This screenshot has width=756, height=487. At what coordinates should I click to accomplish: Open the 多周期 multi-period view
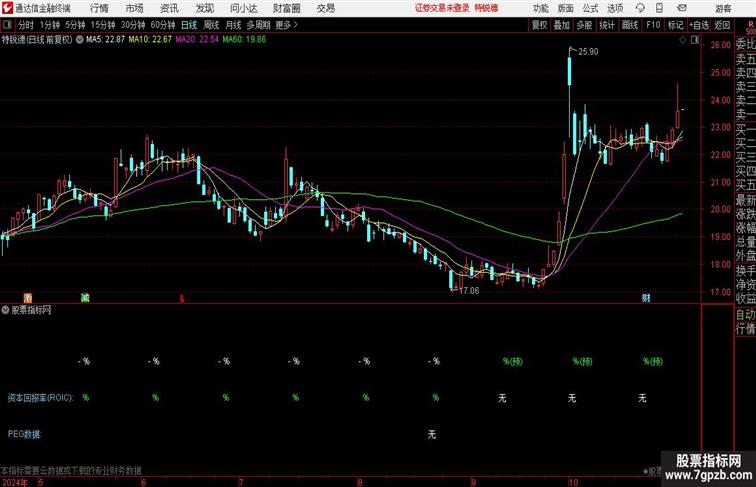coord(258,25)
